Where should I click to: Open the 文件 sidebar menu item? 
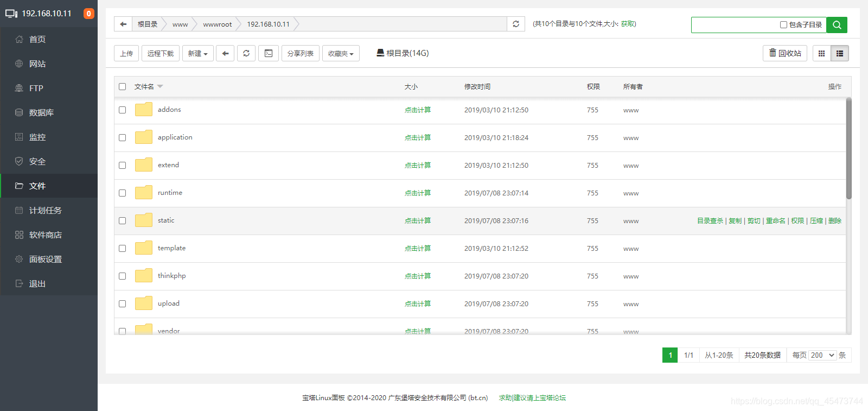tap(49, 186)
